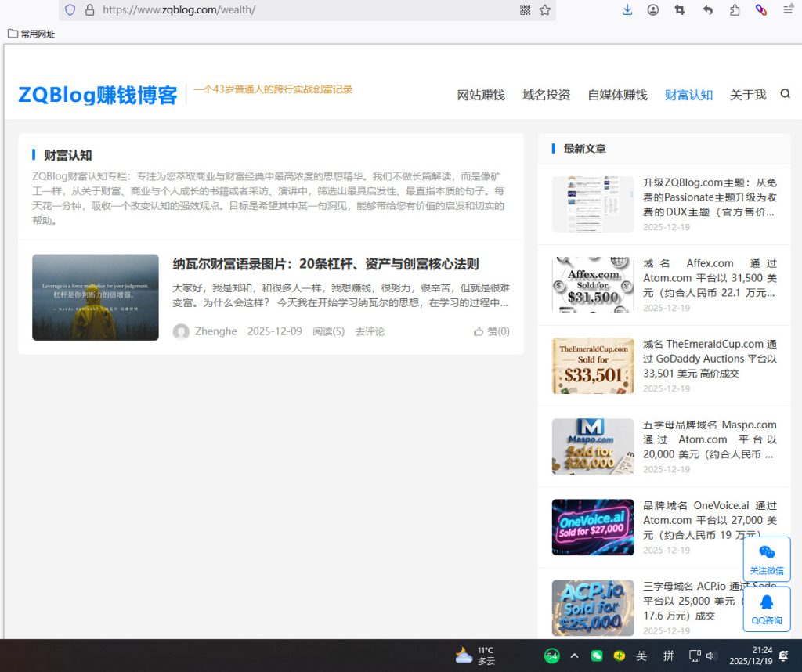Image resolution: width=802 pixels, height=672 pixels.
Task: Open the browser hamburger menu
Action: 788,9
